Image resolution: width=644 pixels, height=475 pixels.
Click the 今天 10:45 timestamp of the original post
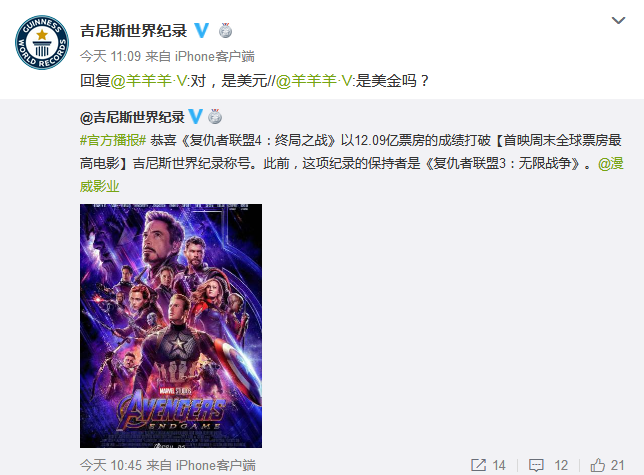[111, 465]
